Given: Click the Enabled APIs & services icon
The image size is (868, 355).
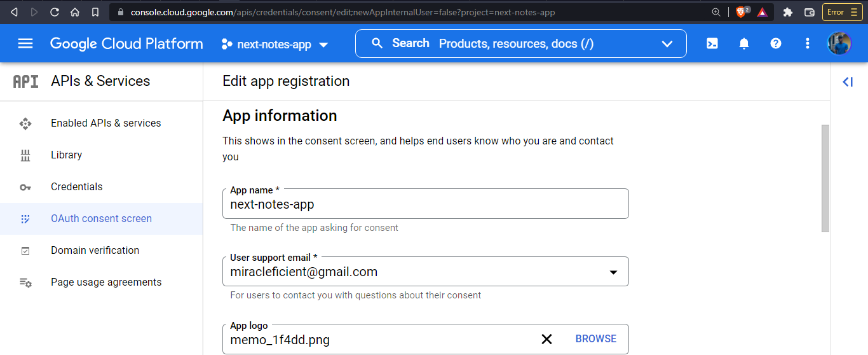Looking at the screenshot, I should point(25,123).
